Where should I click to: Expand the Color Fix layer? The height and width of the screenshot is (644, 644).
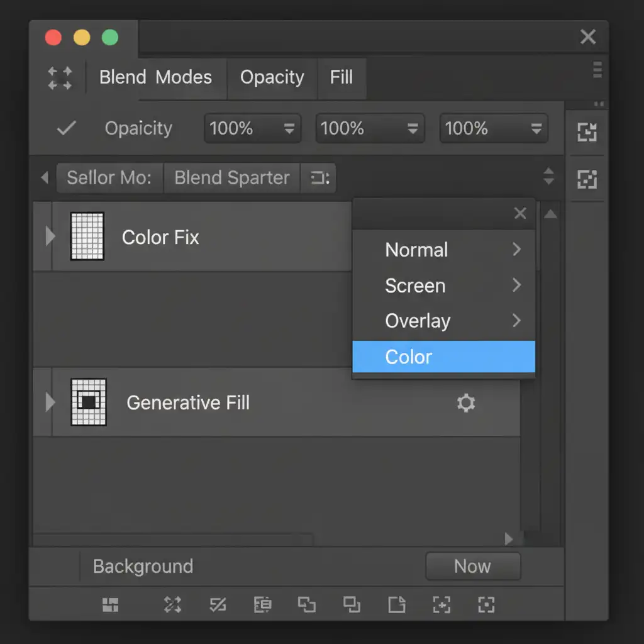click(x=50, y=237)
